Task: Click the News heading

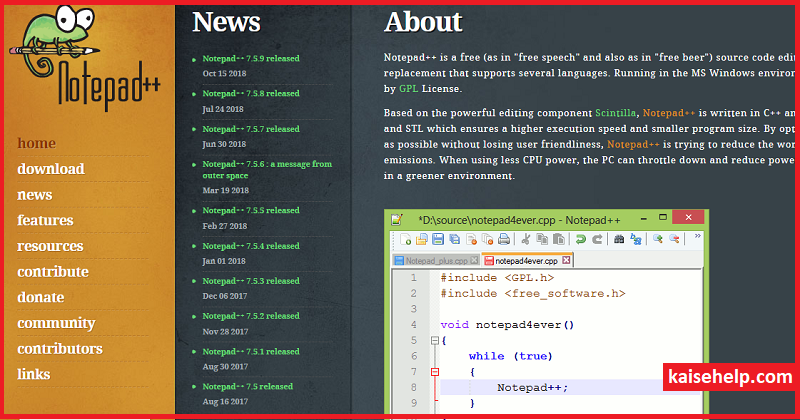Action: click(227, 22)
